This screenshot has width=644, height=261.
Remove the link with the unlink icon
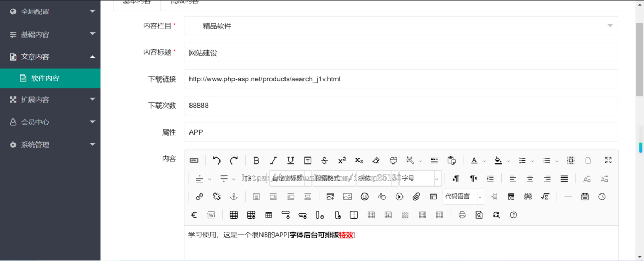216,197
